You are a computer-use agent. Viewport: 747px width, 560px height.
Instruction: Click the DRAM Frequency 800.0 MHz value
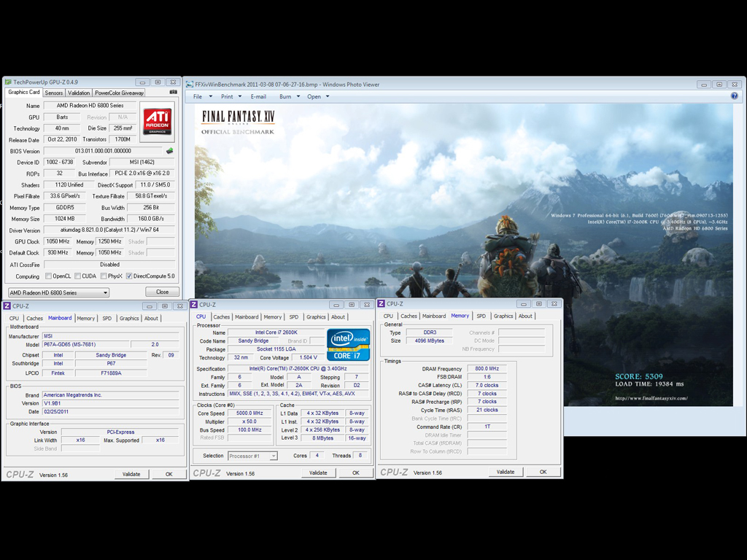tap(487, 368)
